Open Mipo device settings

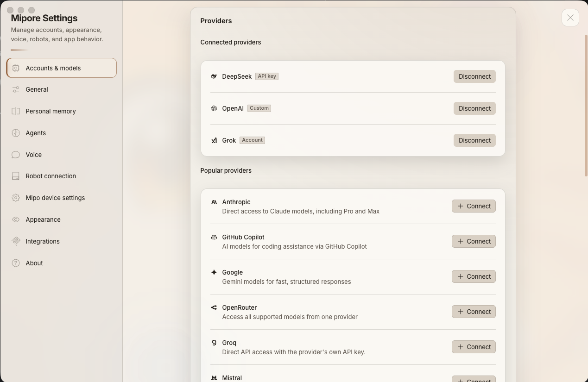(61, 198)
